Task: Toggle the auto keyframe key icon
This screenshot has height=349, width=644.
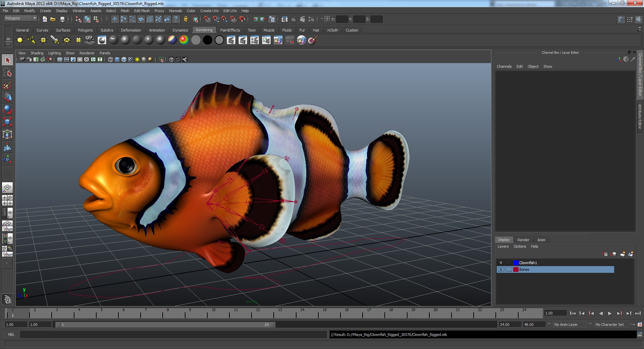Action: pyautogui.click(x=633, y=325)
